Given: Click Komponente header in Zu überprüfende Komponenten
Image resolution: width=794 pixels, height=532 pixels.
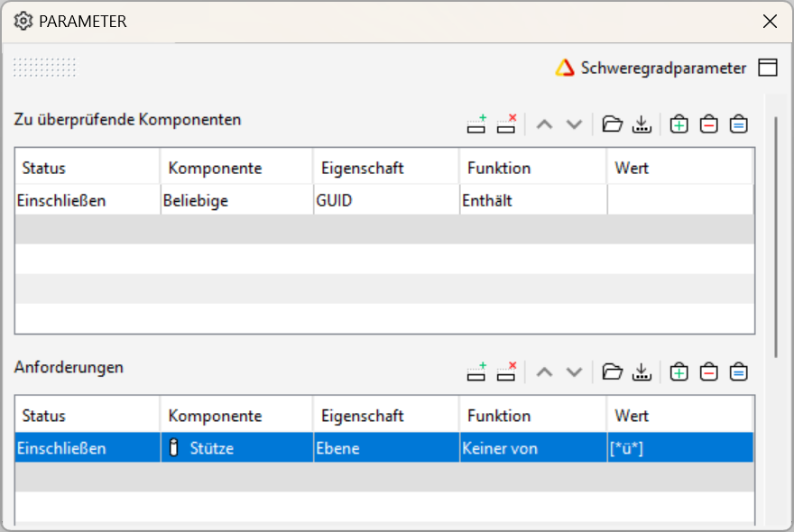Looking at the screenshot, I should click(236, 168).
